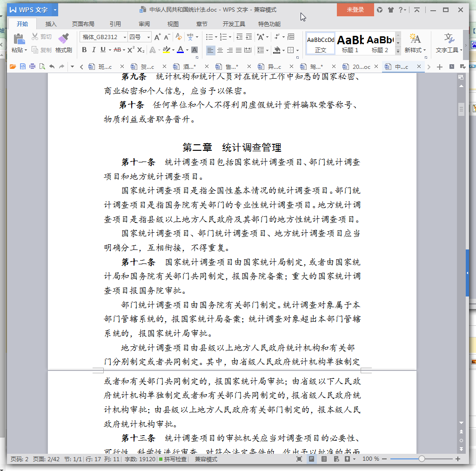Zoom in with the plus button

[458, 459]
